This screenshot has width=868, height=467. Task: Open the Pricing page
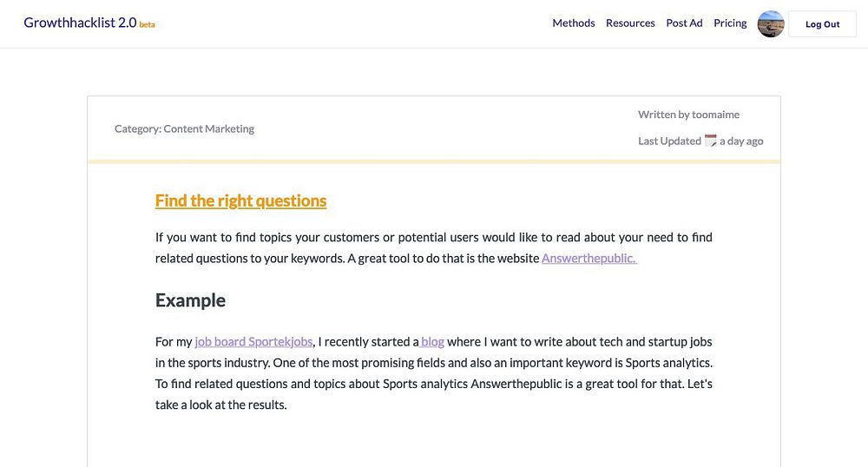[730, 23]
